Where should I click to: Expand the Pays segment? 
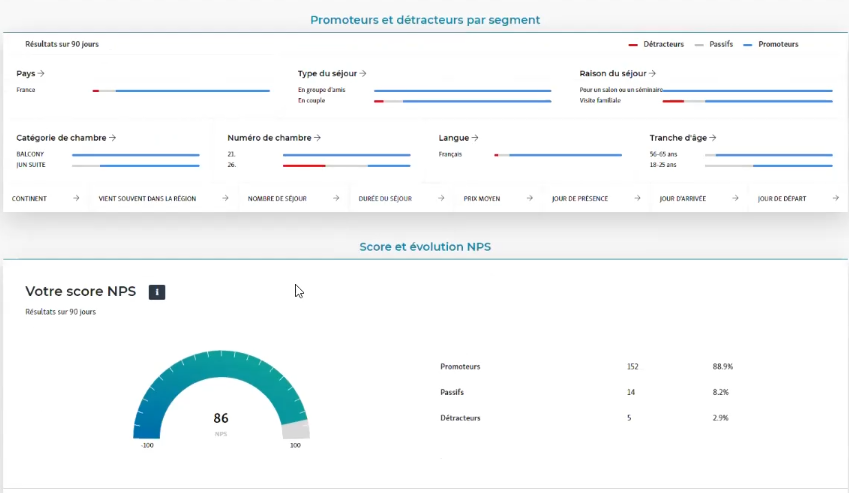31,73
